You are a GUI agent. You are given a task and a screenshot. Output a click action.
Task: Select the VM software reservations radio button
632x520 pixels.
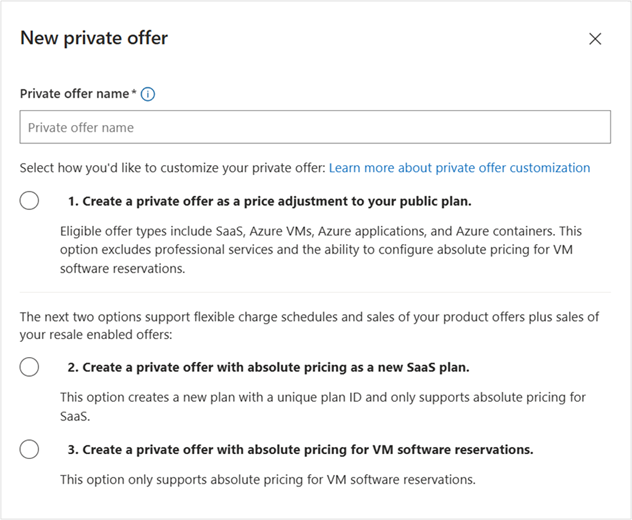point(29,449)
